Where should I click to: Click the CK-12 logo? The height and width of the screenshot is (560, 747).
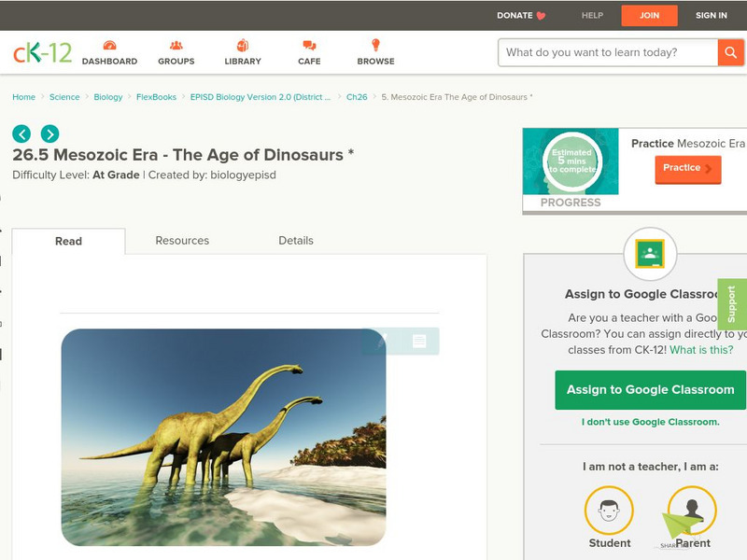(x=42, y=52)
